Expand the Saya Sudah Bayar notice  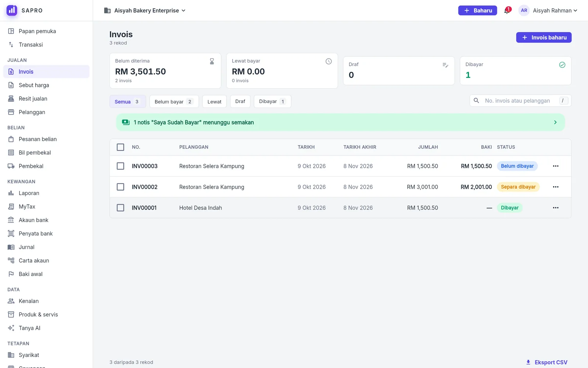click(340, 122)
